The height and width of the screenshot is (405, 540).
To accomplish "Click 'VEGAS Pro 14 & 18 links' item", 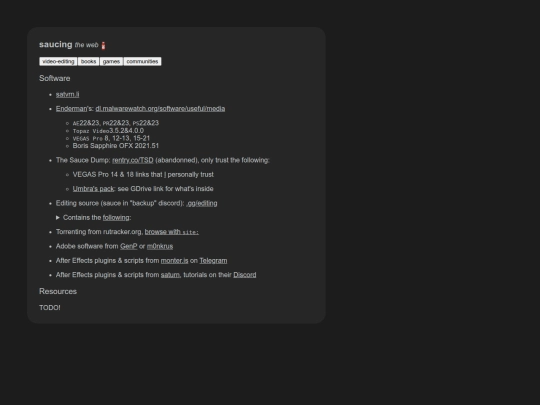I will coord(143,175).
